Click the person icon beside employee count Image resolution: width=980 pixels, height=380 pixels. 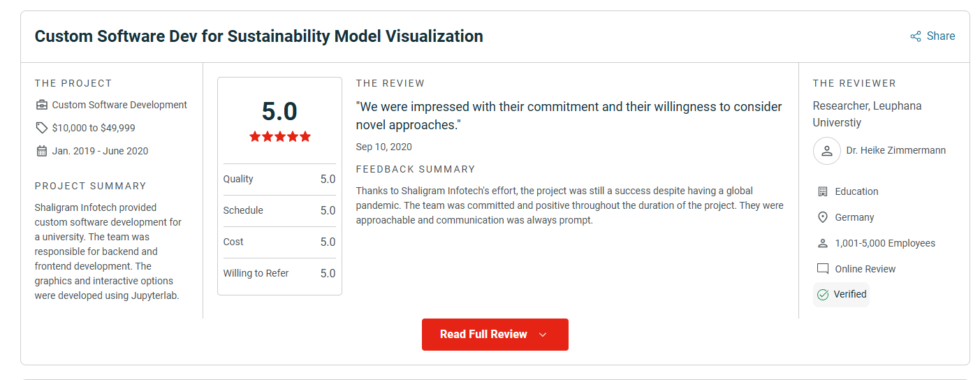[x=823, y=243]
